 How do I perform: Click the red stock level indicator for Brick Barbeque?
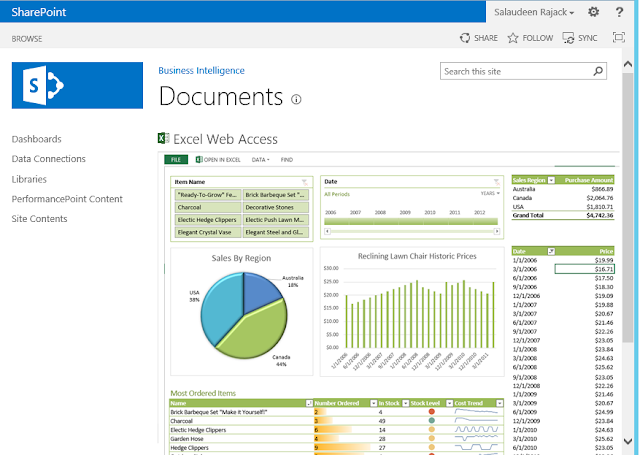click(431, 412)
